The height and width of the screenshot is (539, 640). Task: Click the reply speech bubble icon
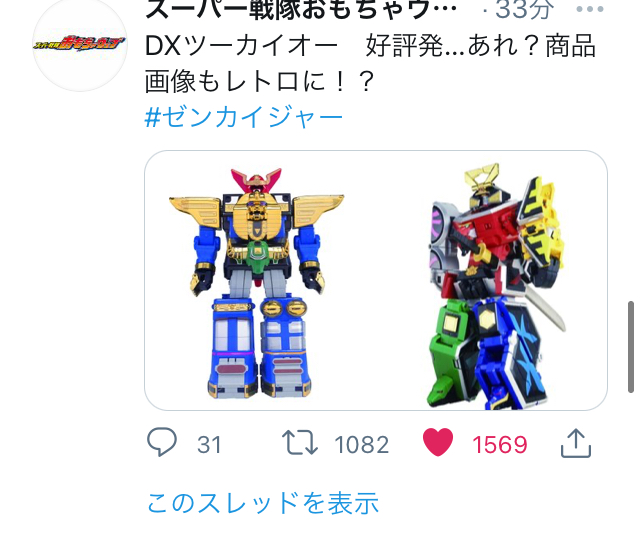(x=162, y=442)
